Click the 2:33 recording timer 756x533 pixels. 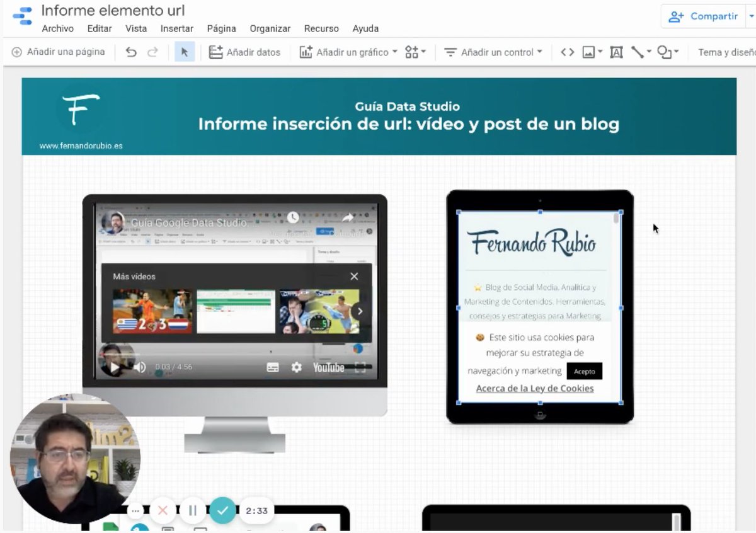pyautogui.click(x=257, y=511)
